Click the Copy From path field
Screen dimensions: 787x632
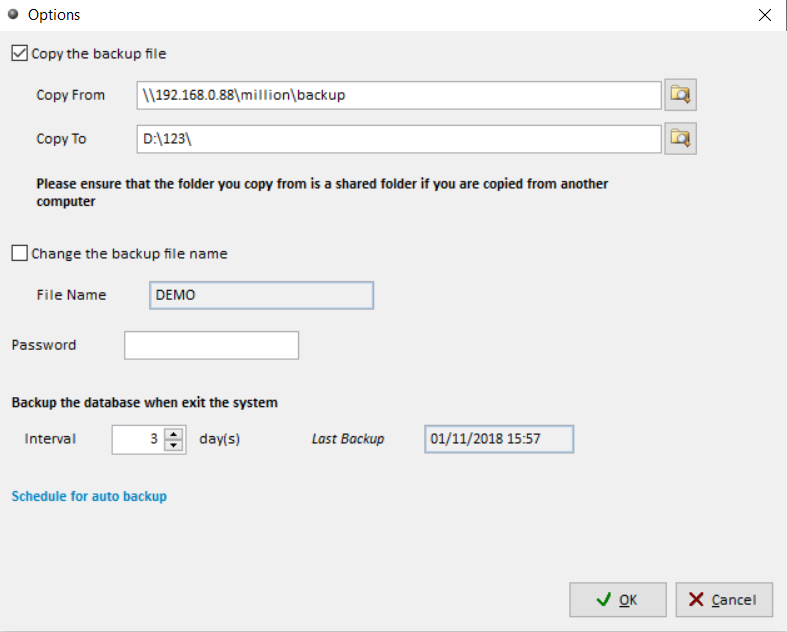tap(398, 95)
